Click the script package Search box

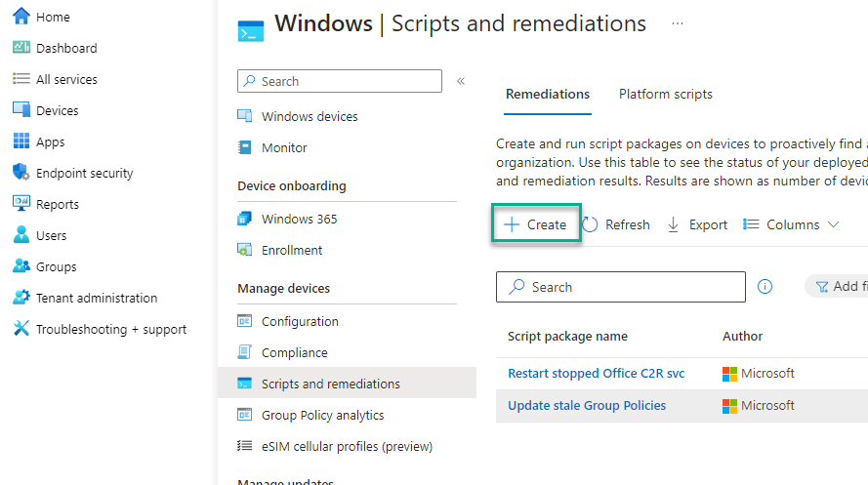[621, 287]
